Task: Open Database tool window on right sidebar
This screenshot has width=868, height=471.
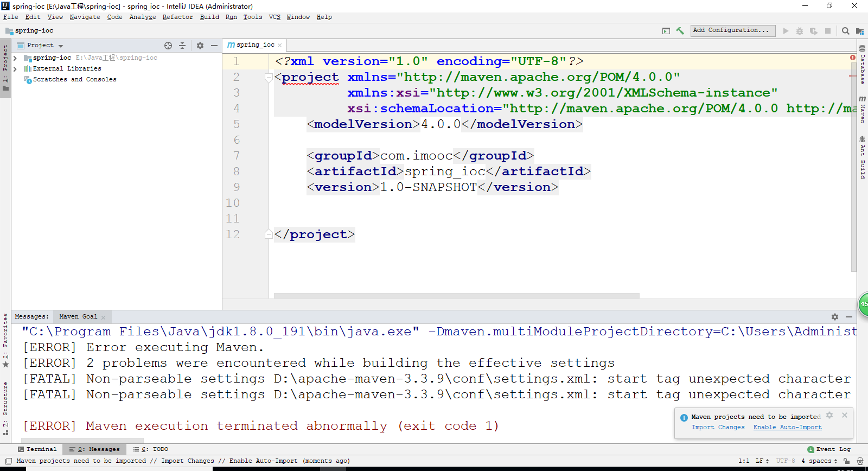Action: 862,65
